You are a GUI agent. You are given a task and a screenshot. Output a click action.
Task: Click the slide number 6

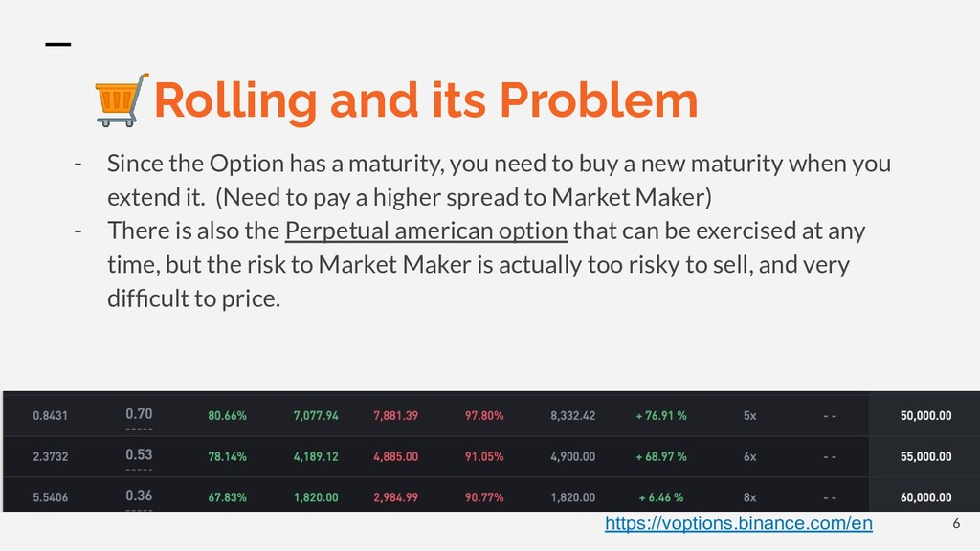click(x=954, y=523)
